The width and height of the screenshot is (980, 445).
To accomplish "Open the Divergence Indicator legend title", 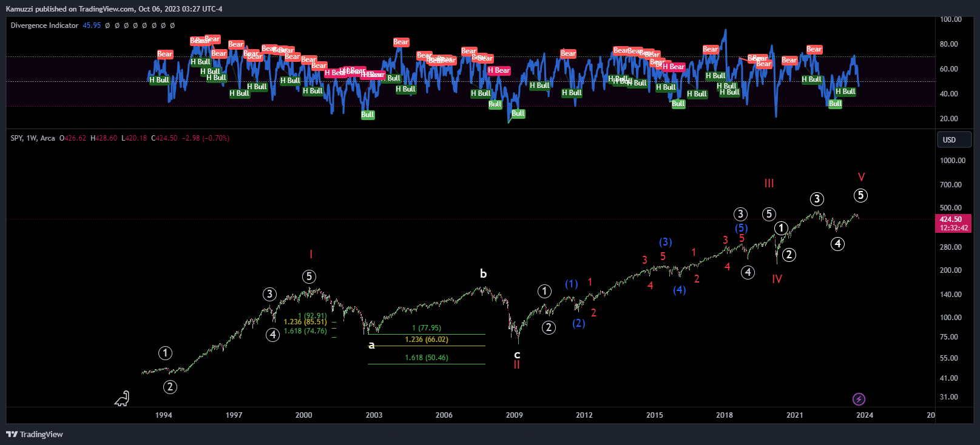I will [44, 25].
